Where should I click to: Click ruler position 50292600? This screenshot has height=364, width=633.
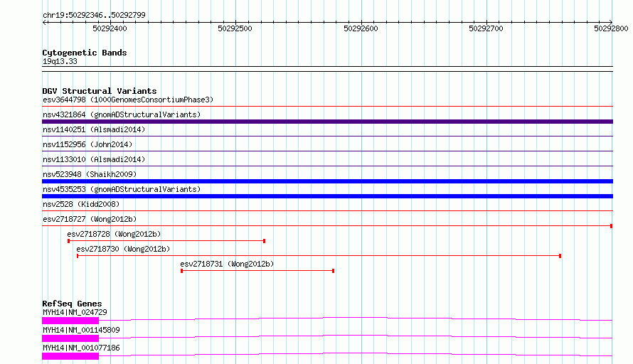[x=361, y=28]
